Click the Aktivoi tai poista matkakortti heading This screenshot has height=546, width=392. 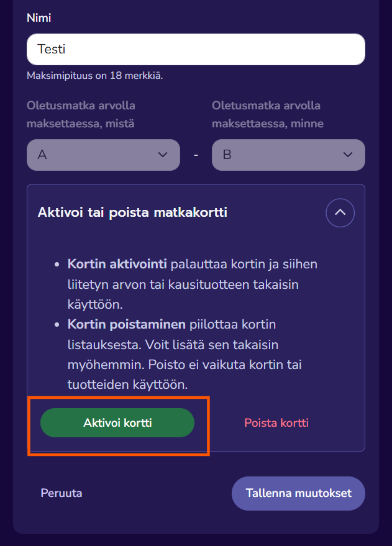pyautogui.click(x=132, y=212)
